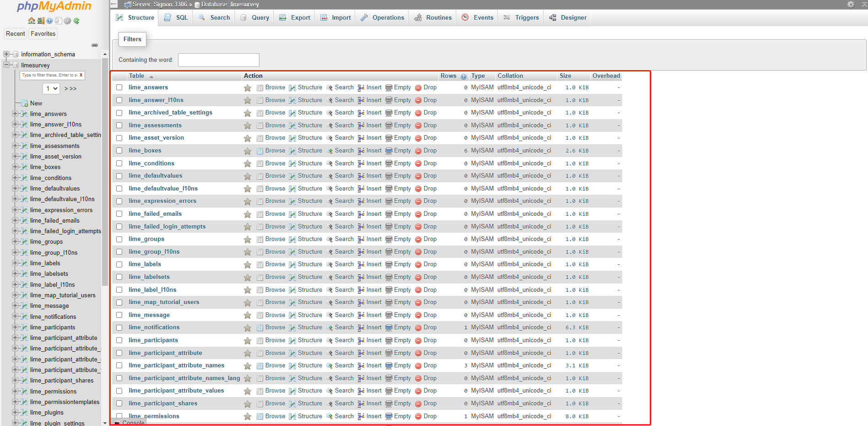Open the Designer tab

(x=568, y=17)
